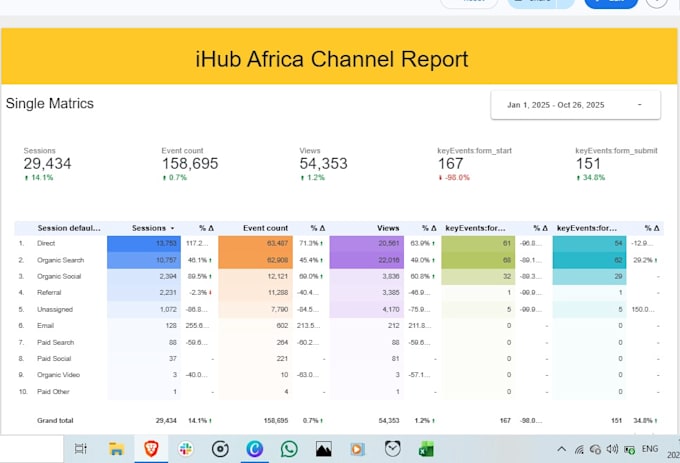This screenshot has height=463, width=680.
Task: Select the Views 54,353 scorecard
Action: pyautogui.click(x=324, y=164)
